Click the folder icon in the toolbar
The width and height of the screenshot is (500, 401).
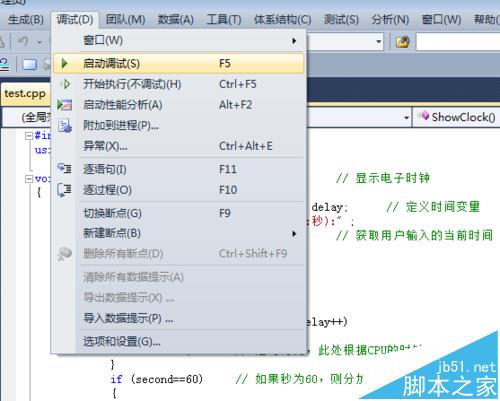403,42
